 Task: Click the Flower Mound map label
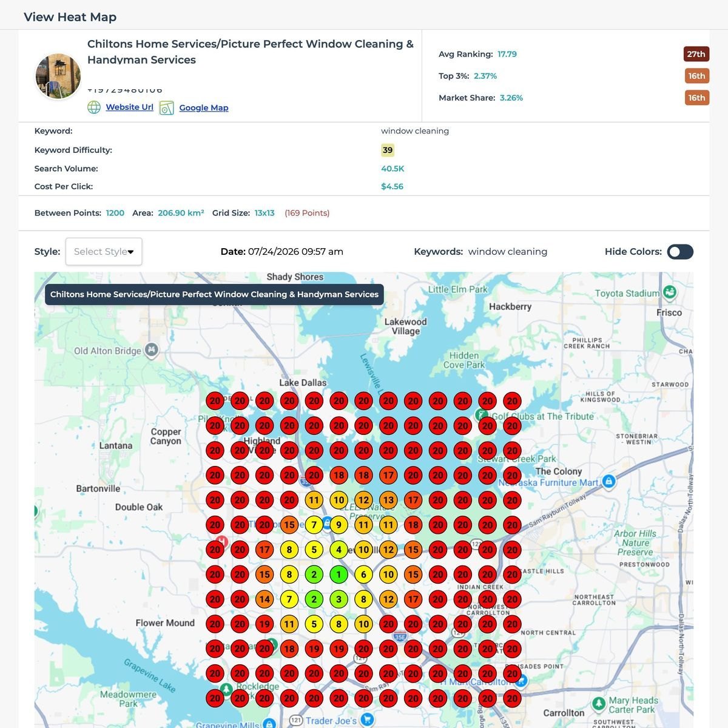165,623
